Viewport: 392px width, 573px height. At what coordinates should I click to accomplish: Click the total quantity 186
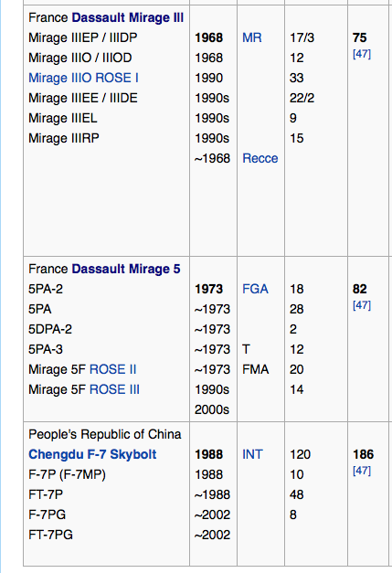click(x=363, y=454)
